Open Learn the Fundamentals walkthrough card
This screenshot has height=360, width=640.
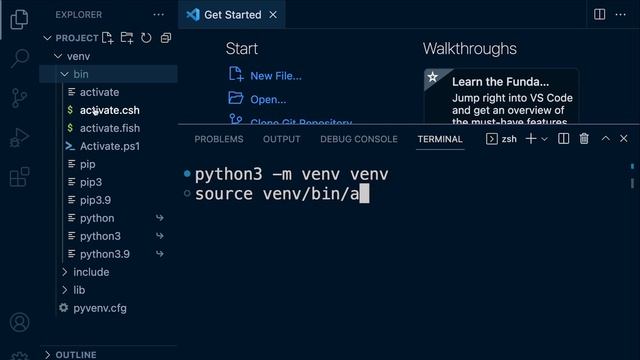click(501, 96)
